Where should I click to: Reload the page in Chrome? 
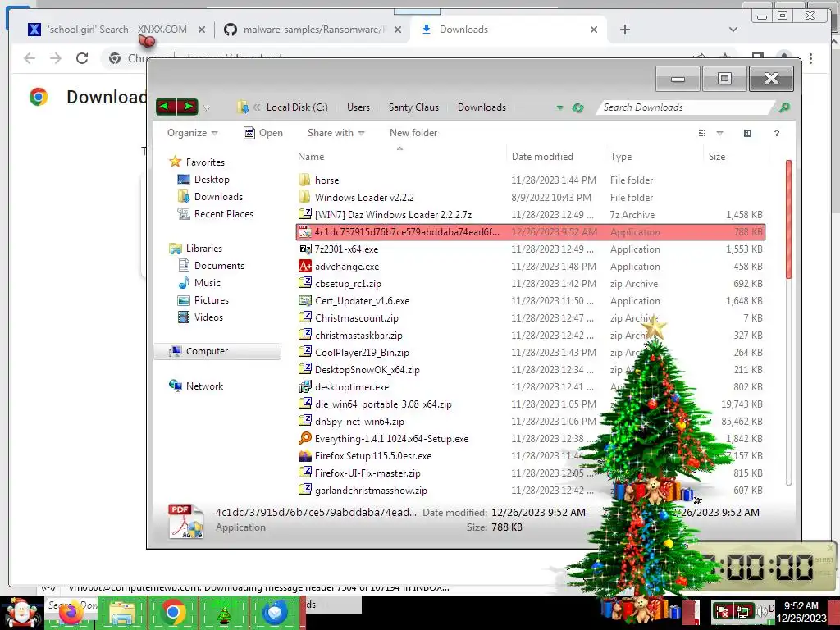coord(82,58)
